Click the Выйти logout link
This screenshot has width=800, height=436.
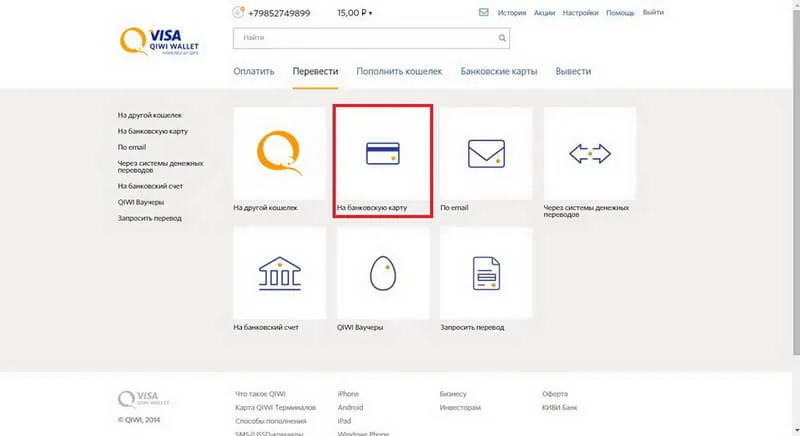[x=653, y=12]
